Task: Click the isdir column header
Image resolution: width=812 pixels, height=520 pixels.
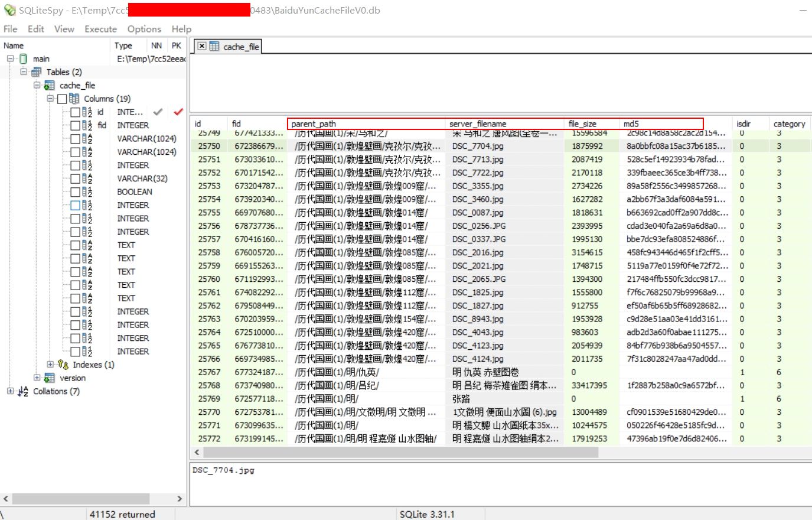Action: click(750, 124)
